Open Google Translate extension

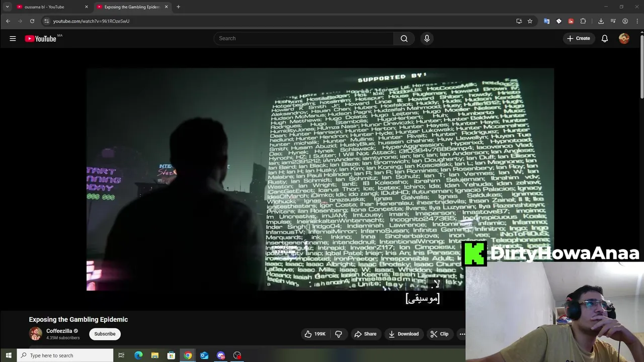tap(546, 21)
